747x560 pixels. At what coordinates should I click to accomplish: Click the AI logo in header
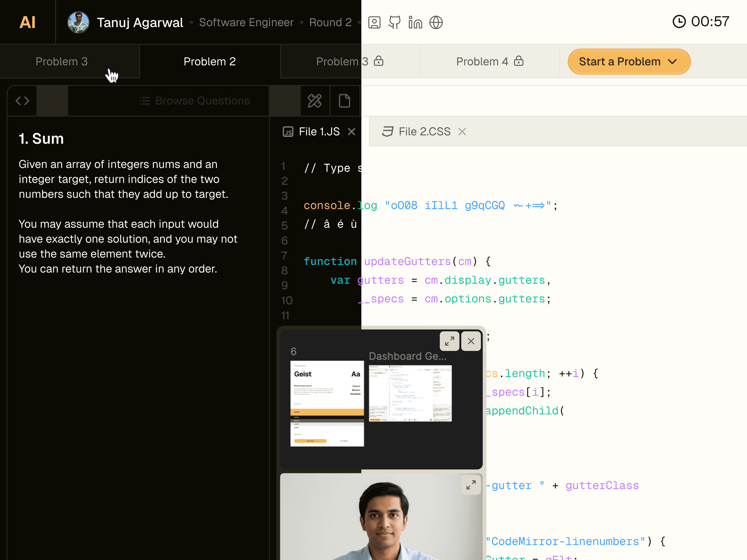coord(27,22)
